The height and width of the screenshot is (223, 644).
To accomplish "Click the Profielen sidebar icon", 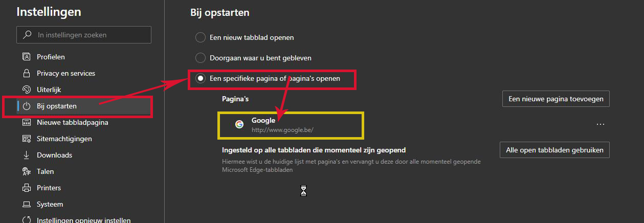I will (x=27, y=57).
